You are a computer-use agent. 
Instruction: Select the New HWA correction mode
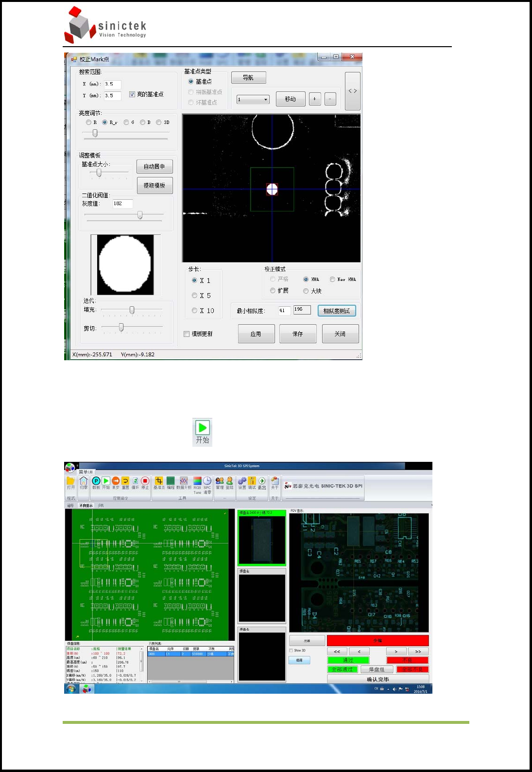pos(332,280)
